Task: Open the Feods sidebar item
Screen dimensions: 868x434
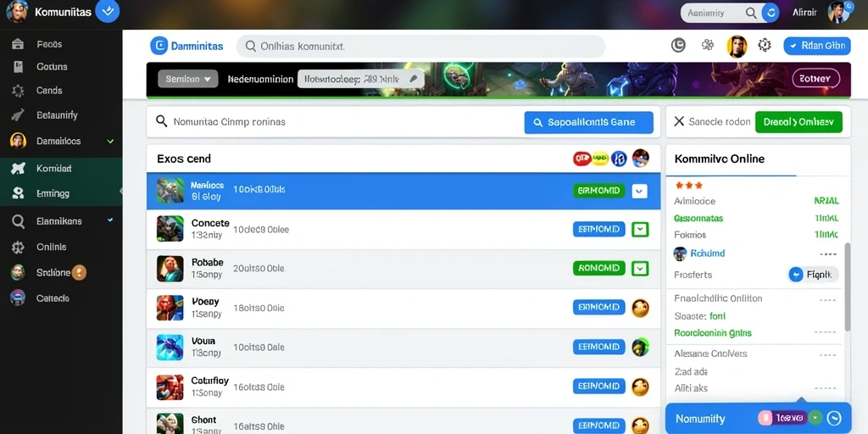Action: click(x=48, y=44)
